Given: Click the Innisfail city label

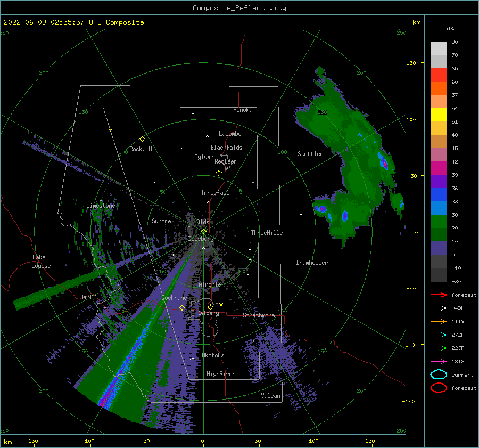Looking at the screenshot, I should coord(215,193).
